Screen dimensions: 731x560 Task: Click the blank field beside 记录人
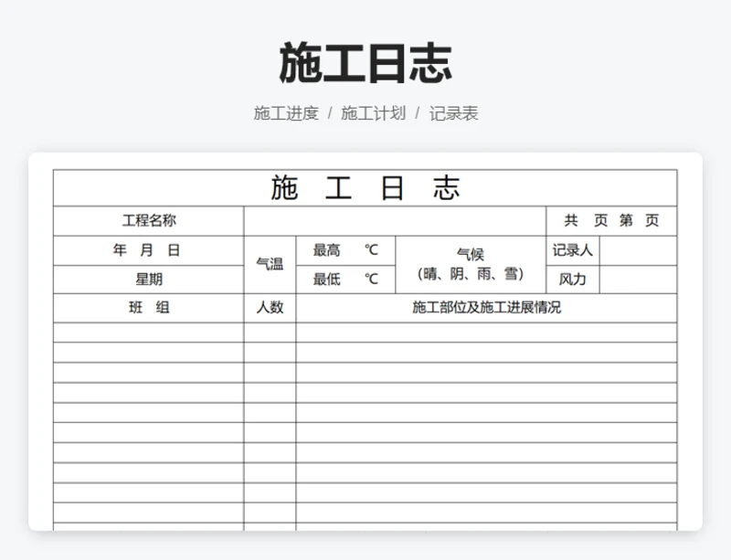click(638, 251)
